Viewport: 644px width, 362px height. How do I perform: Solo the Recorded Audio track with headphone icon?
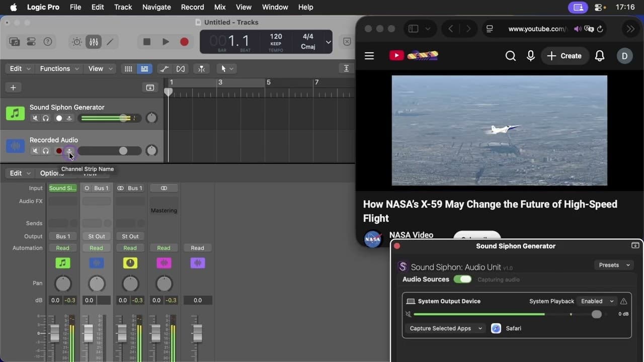click(x=46, y=151)
